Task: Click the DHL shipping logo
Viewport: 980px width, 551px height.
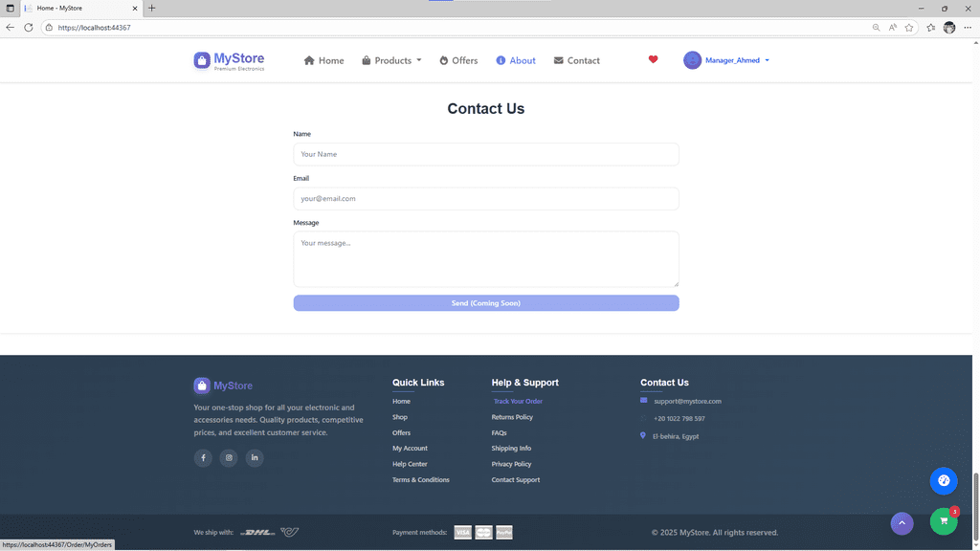Action: [x=257, y=532]
